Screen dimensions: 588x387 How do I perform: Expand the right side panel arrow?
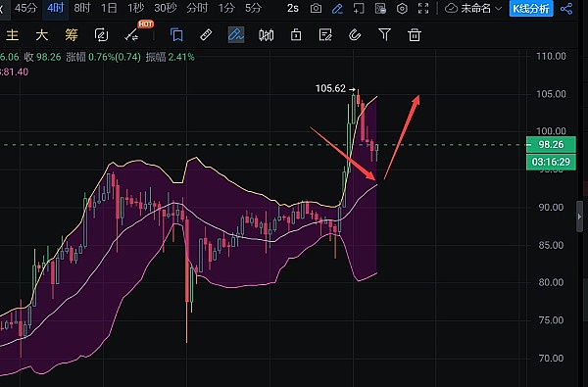(580, 217)
